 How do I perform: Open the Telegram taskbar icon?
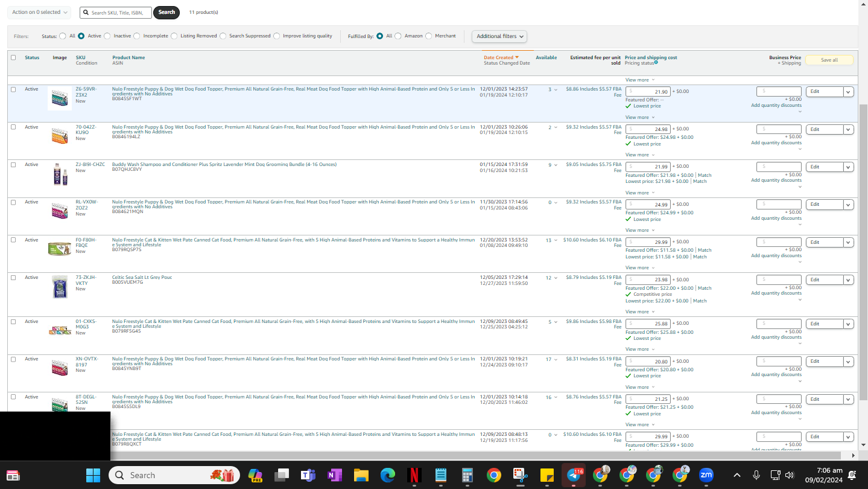click(x=574, y=475)
